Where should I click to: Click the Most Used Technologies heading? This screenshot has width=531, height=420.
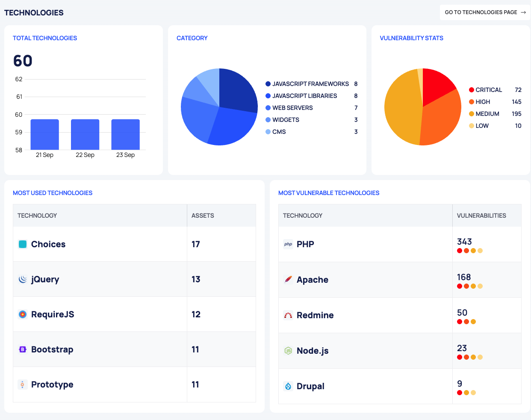click(53, 193)
